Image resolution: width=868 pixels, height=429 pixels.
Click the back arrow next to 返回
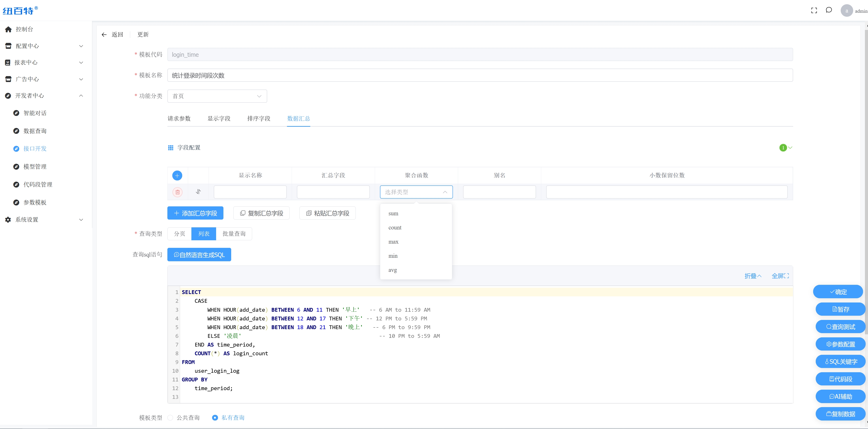tap(104, 34)
